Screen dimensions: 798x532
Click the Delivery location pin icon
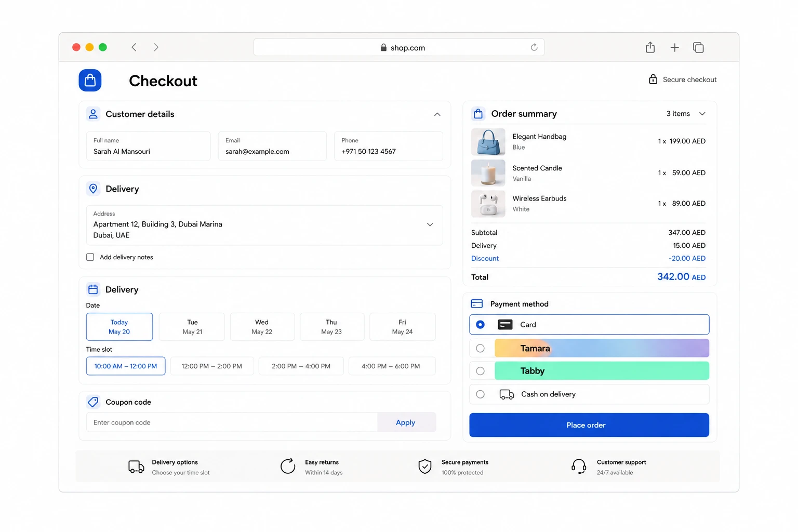click(93, 189)
